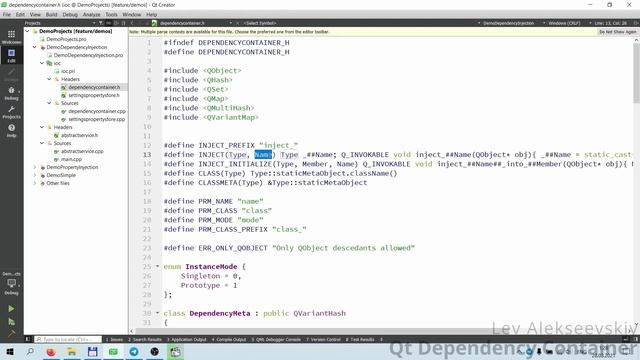
Task: Open the Issues output pane
Action: tap(114, 339)
